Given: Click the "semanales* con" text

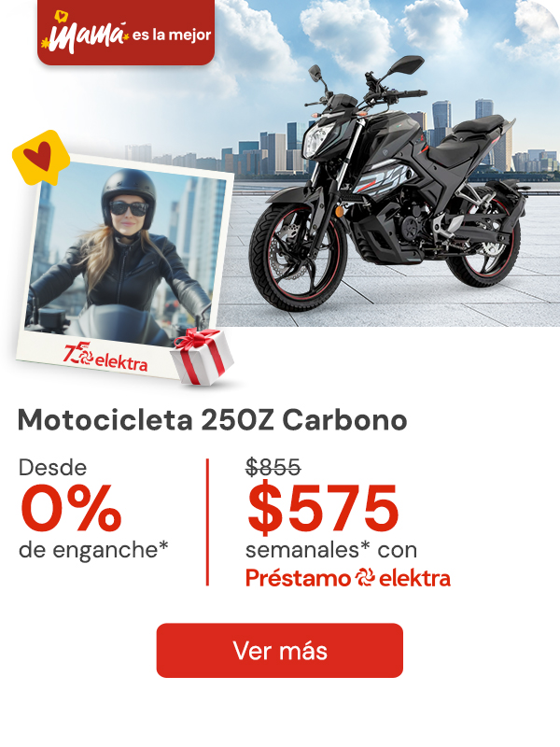Looking at the screenshot, I should 331,550.
